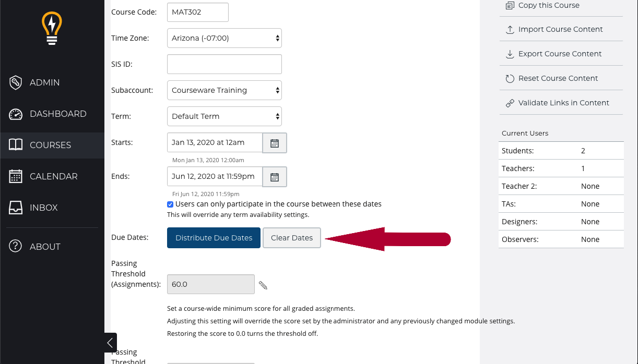Open the Ends date calendar picker
The image size is (638, 364).
pos(275,177)
